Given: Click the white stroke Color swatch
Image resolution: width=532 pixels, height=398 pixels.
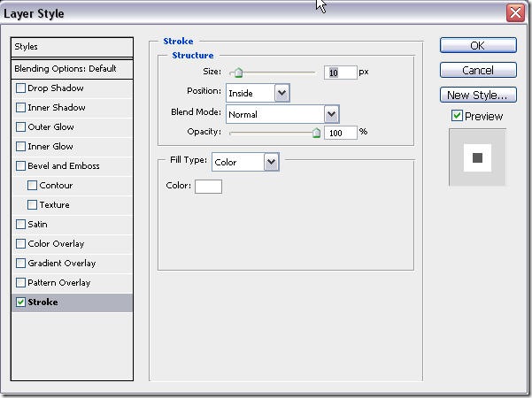Looking at the screenshot, I should 208,186.
